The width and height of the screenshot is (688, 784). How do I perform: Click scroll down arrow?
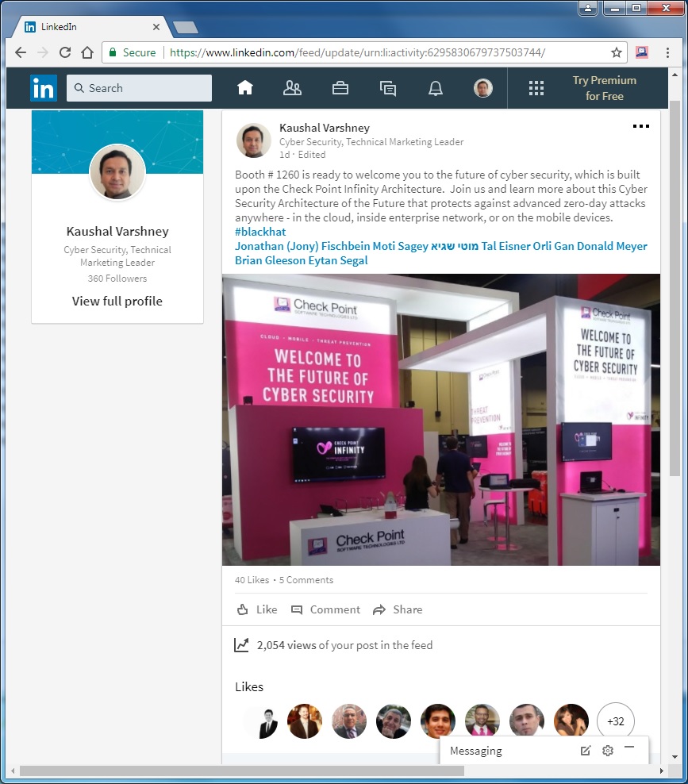click(x=675, y=757)
